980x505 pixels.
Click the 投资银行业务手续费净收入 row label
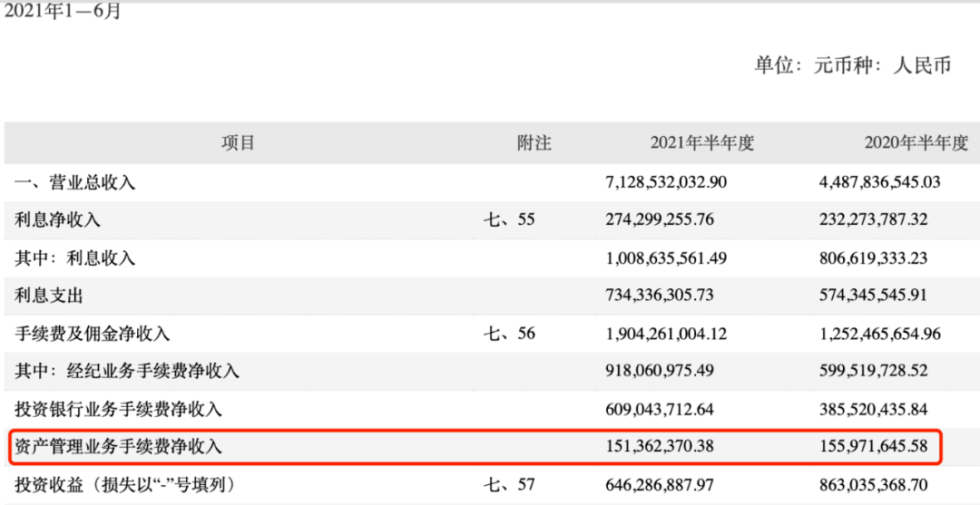click(118, 410)
